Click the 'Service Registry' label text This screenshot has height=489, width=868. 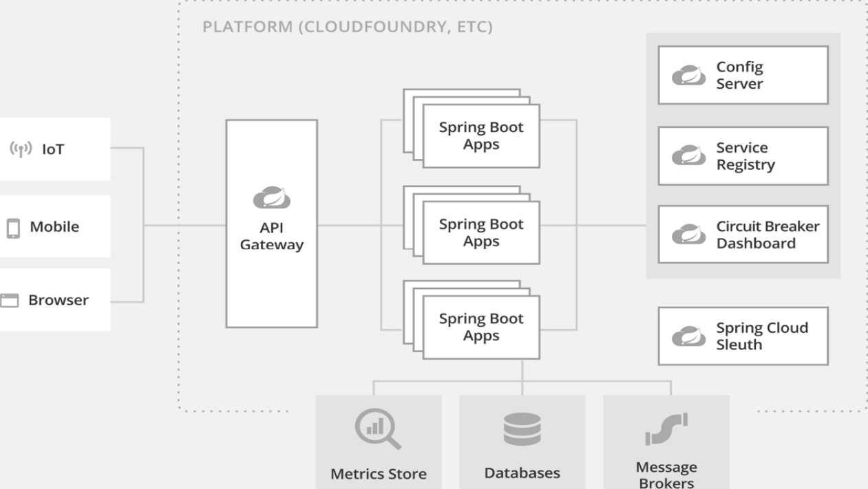[745, 156]
